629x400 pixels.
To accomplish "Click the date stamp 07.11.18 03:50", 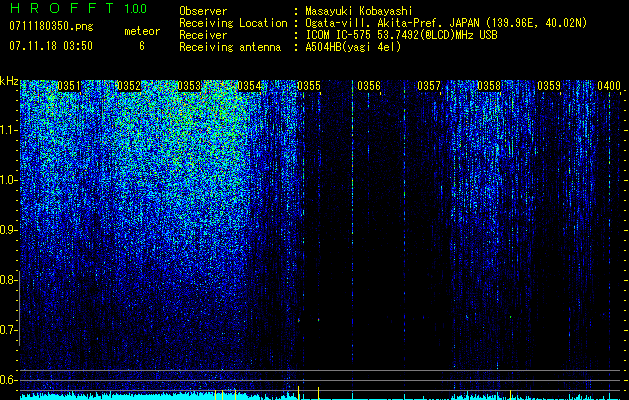I will (51, 46).
